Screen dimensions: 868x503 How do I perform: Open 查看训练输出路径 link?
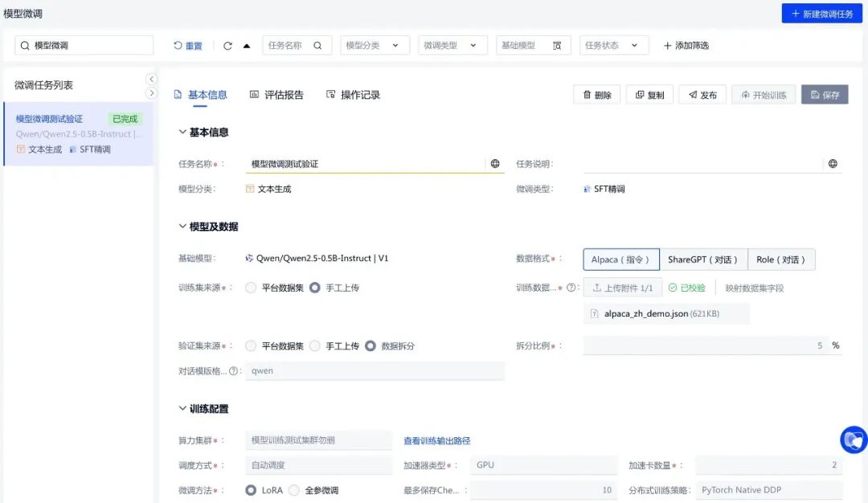pos(436,441)
